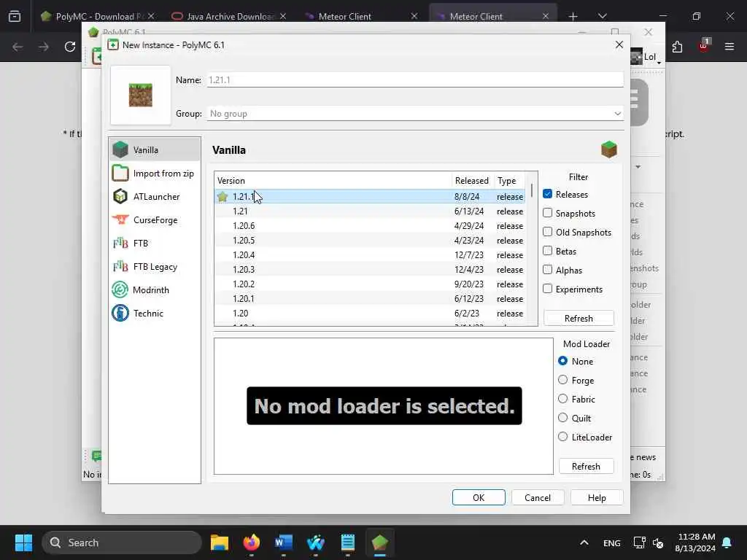
Task: Open browser extensions puzzle icon
Action: point(677,47)
